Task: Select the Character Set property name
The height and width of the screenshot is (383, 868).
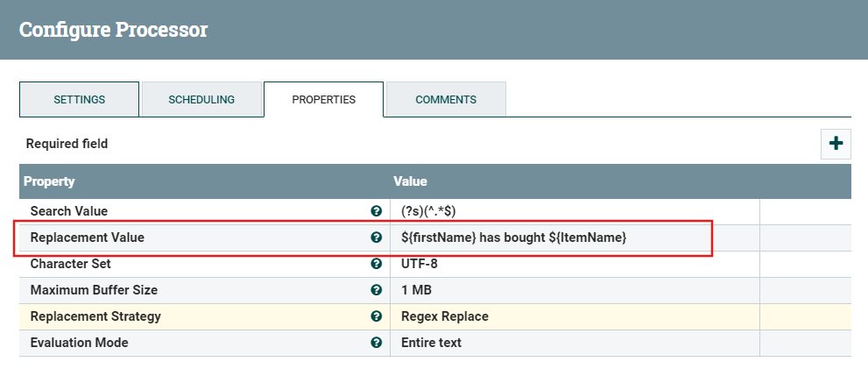Action: 70,264
